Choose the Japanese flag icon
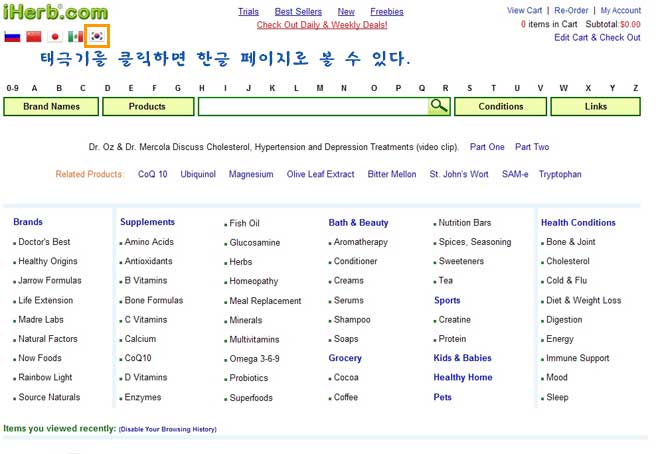 (56, 37)
